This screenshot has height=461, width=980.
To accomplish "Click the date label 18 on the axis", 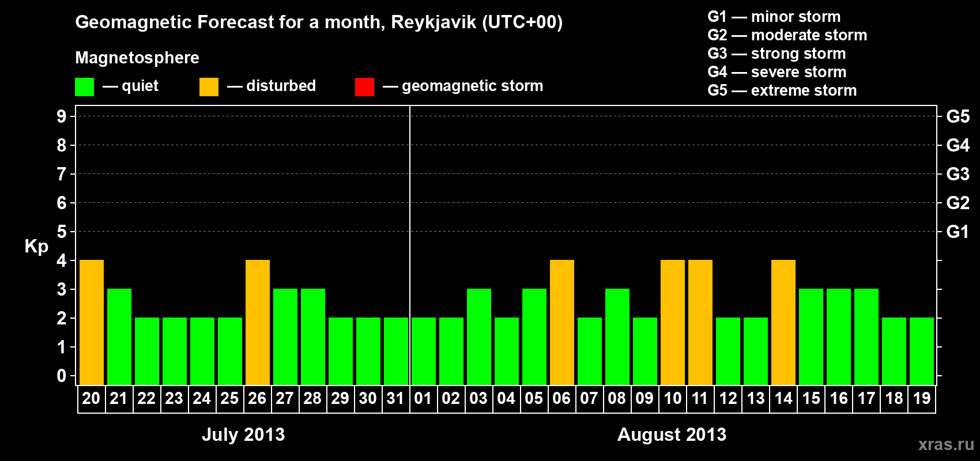I will coord(894,398).
